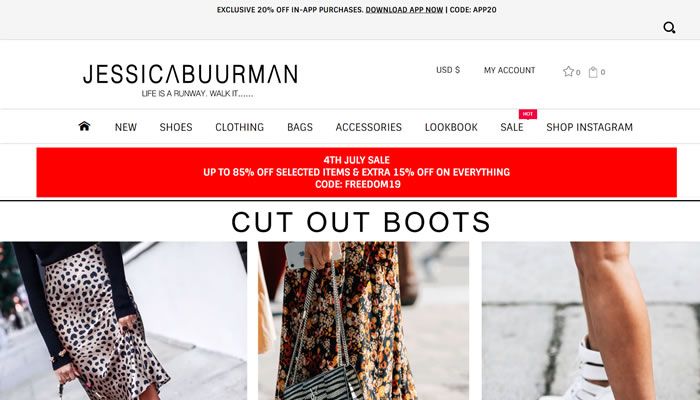Open the wishlist star icon
The width and height of the screenshot is (700, 400).
568,71
